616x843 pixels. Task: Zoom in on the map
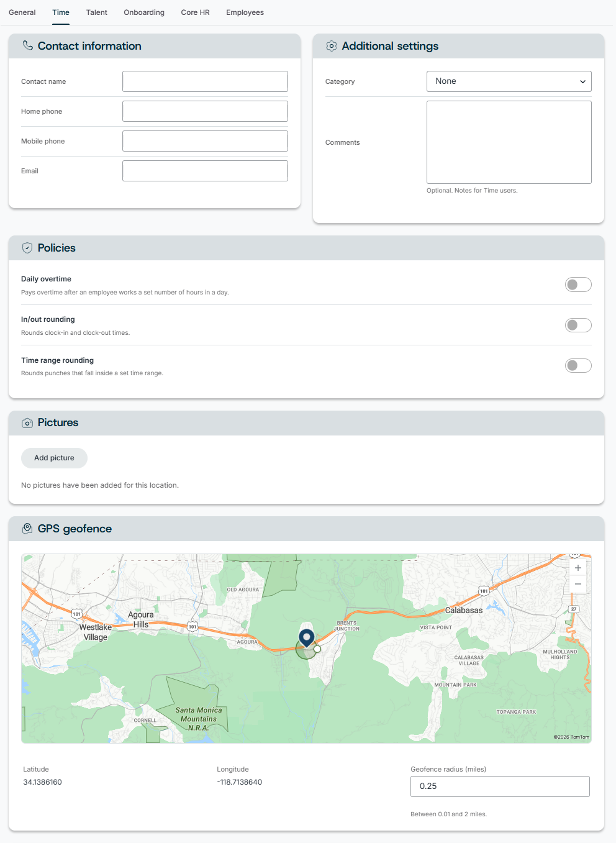pos(578,568)
